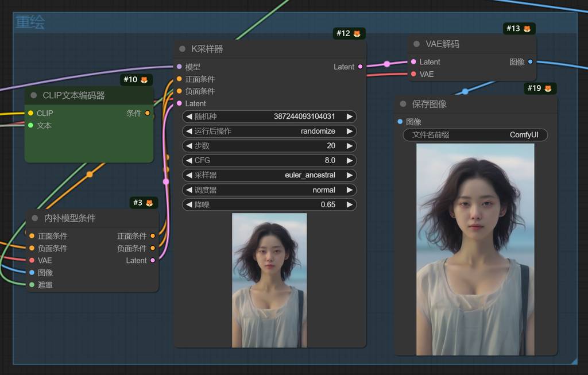Toggle collapse on the 保存图像 node
This screenshot has height=375, width=588.
pyautogui.click(x=403, y=104)
